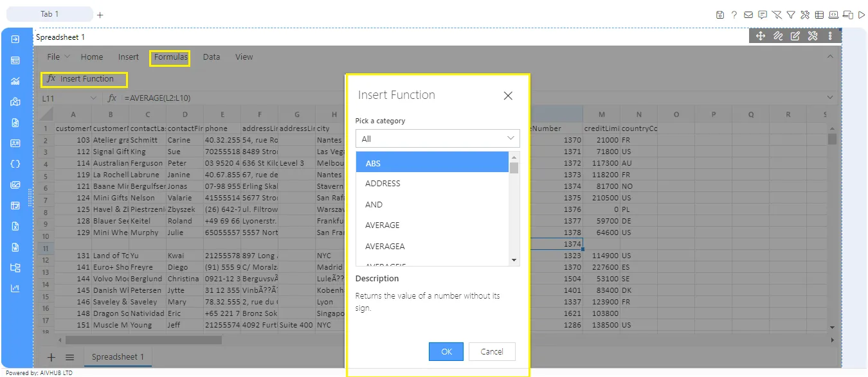This screenshot has height=377, width=868.
Task: Click the hierarchy tree icon in sidebar
Action: [x=15, y=268]
